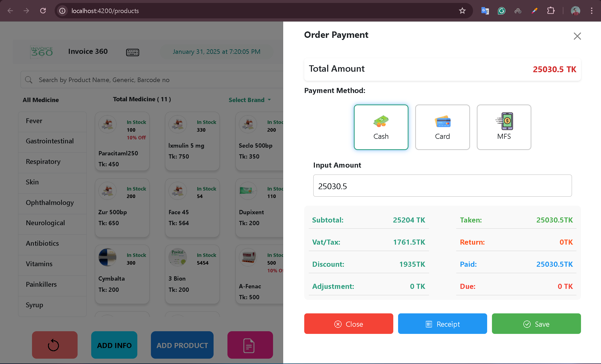Reload the page in browser toolbar
Screen dimensions: 601x364
[43, 11]
